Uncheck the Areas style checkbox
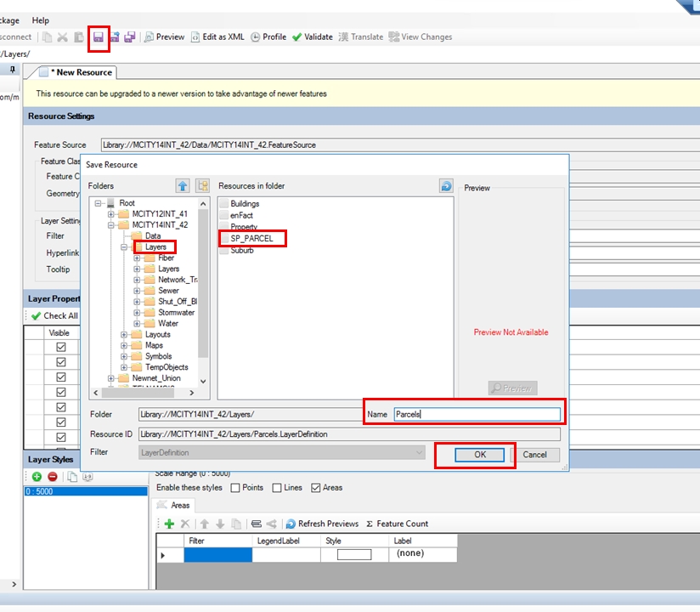The width and height of the screenshot is (700, 612). coord(316,488)
